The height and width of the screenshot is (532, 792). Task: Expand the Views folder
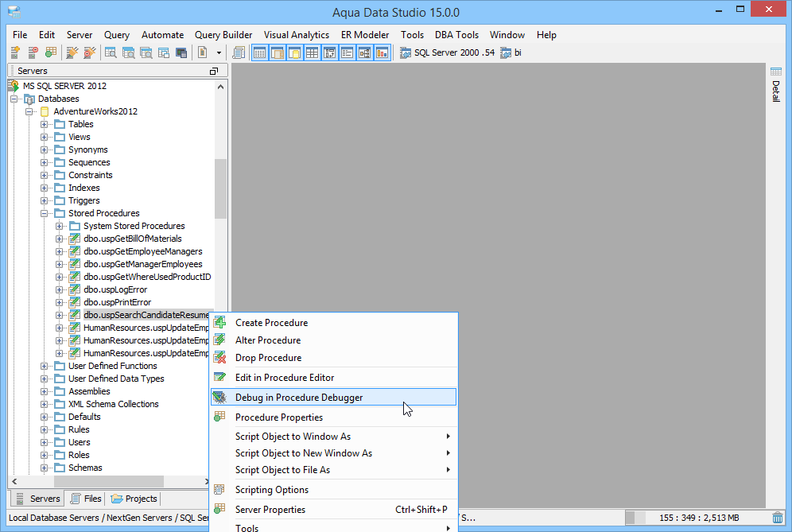point(45,137)
